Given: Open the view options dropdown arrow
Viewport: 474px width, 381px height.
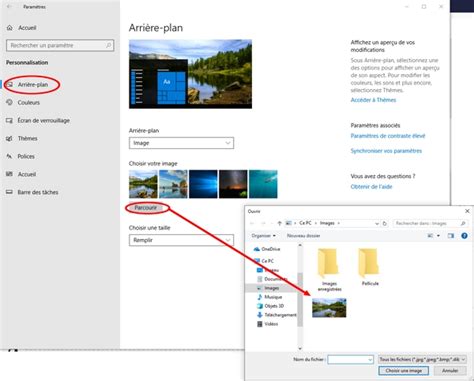Looking at the screenshot, I should coord(438,236).
